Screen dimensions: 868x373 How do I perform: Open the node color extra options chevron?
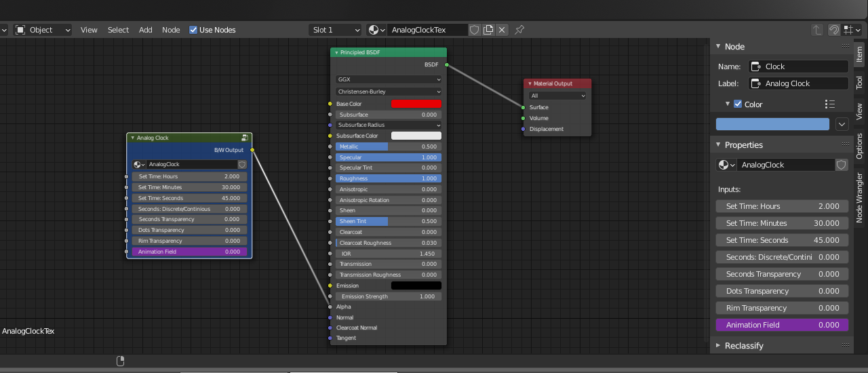click(842, 124)
